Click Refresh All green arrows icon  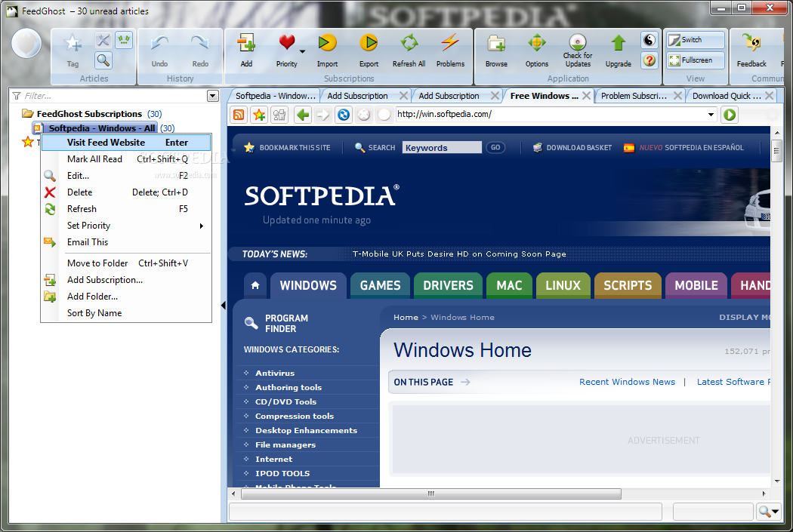pos(409,43)
